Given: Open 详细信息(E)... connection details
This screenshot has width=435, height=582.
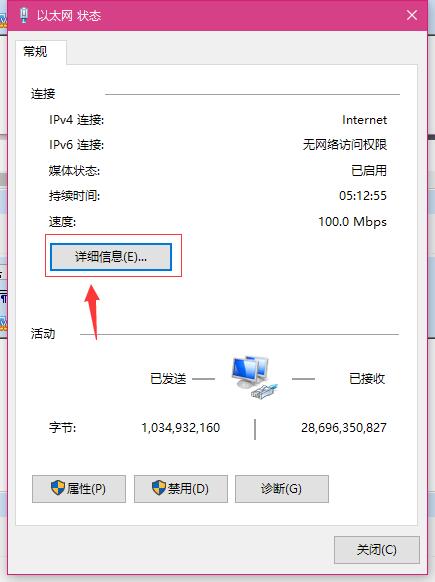Looking at the screenshot, I should click(x=111, y=256).
